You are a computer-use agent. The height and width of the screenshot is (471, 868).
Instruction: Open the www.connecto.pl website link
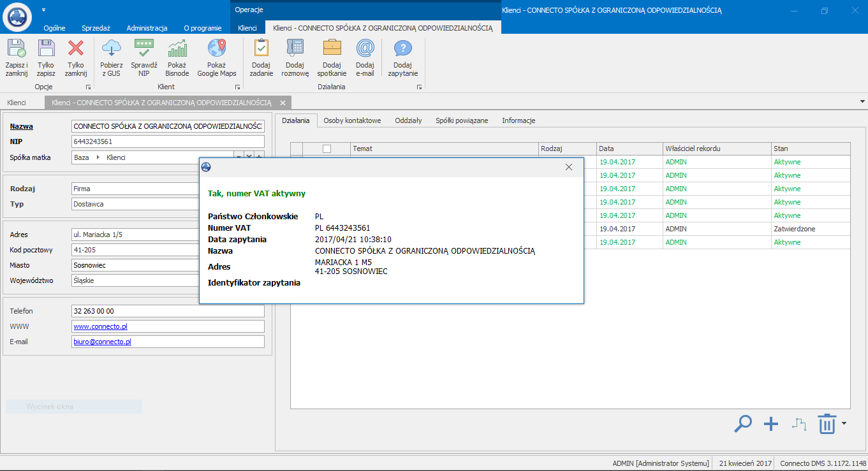100,326
